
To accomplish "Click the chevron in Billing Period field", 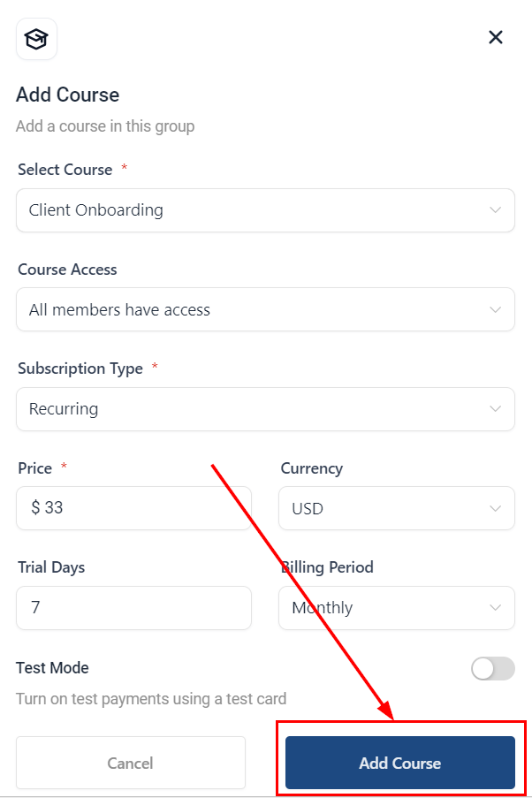I will (495, 608).
